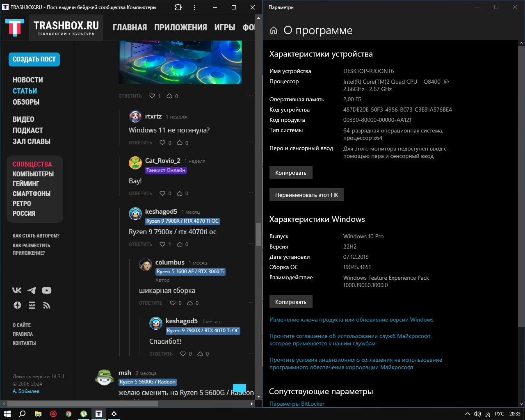The width and height of the screenshot is (525, 420).
Task: Click the Trashbox T logo
Action: coord(15,28)
